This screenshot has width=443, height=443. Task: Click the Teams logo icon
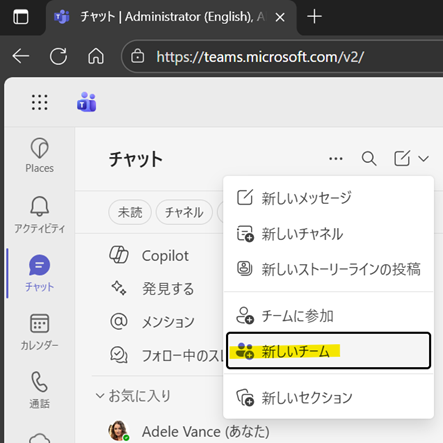86,102
